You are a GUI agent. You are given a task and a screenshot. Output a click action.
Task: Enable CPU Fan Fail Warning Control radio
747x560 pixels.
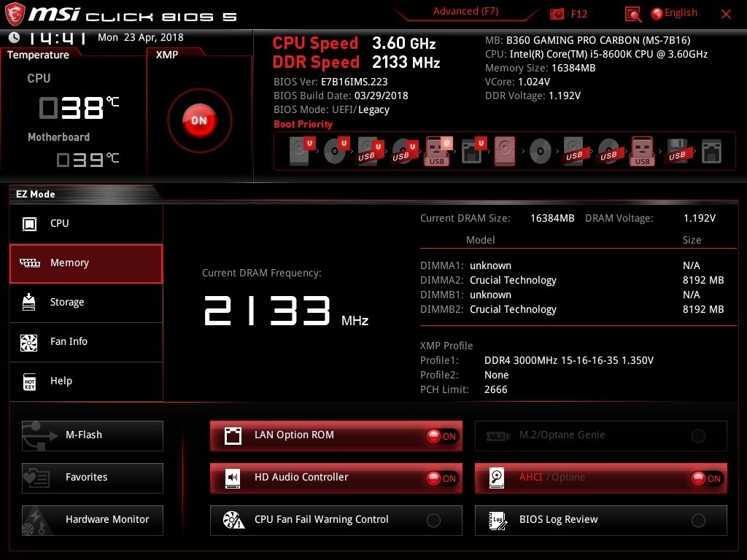coord(433,521)
